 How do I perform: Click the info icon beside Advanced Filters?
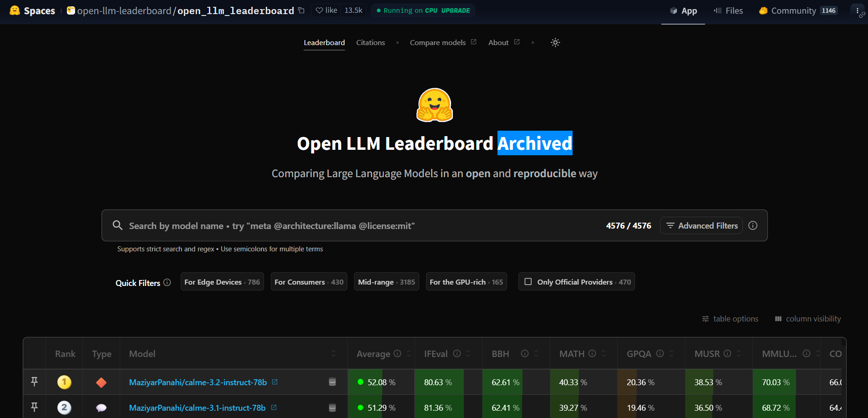(x=753, y=225)
